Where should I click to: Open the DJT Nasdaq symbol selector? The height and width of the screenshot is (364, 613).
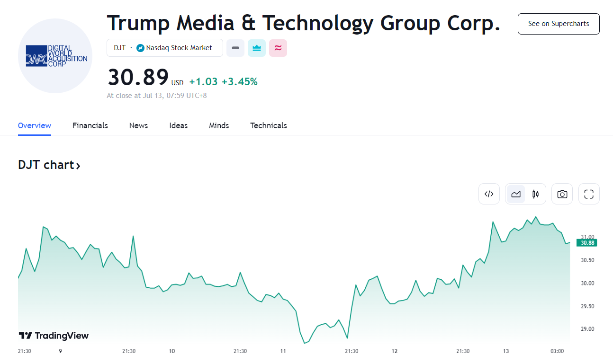[164, 48]
